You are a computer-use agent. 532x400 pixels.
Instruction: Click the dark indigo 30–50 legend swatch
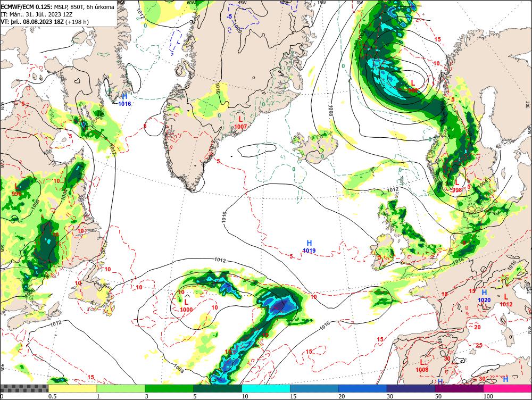[411, 388]
